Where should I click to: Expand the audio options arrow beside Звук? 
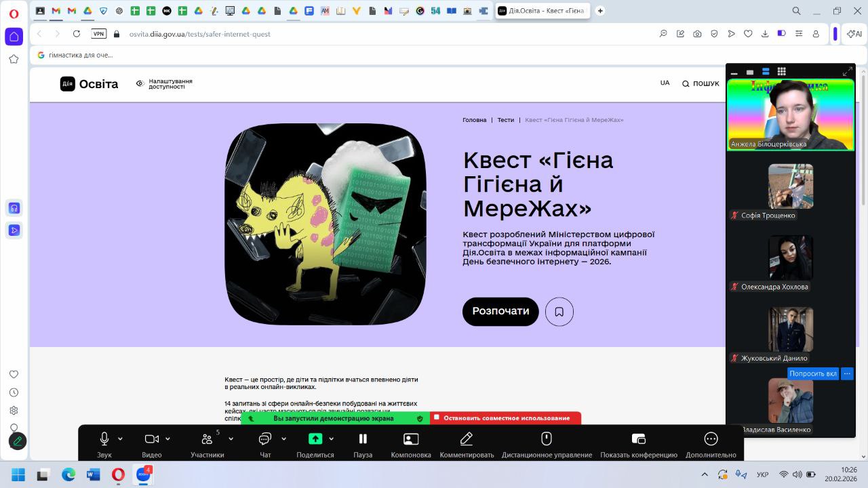(x=121, y=439)
